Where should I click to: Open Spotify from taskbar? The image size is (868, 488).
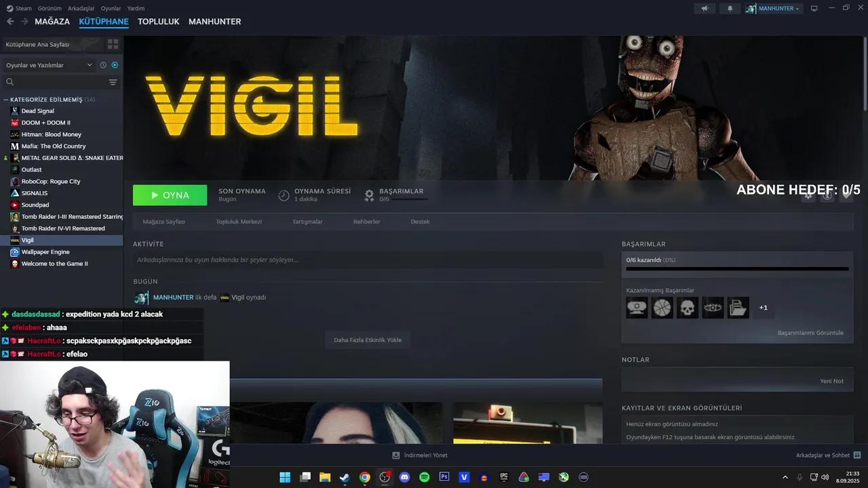[425, 477]
